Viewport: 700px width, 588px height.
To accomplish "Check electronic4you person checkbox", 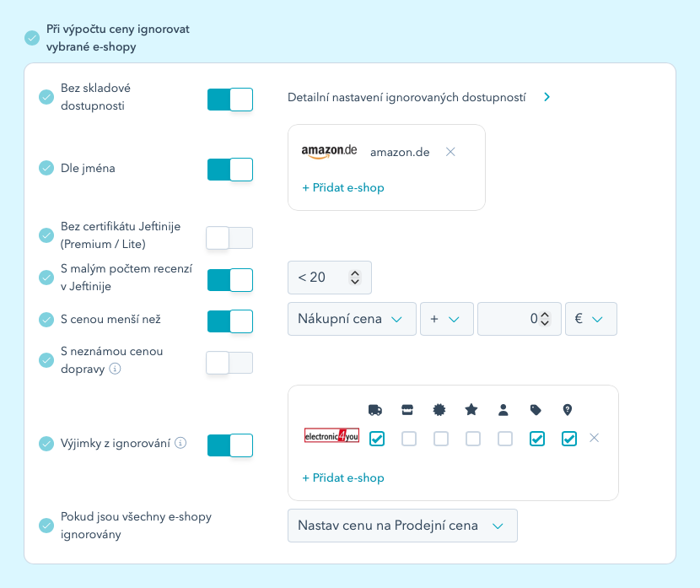I will 505,439.
